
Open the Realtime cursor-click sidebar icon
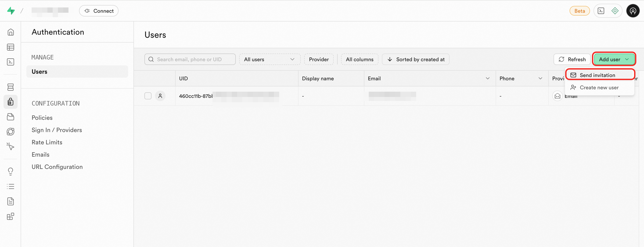(x=11, y=146)
